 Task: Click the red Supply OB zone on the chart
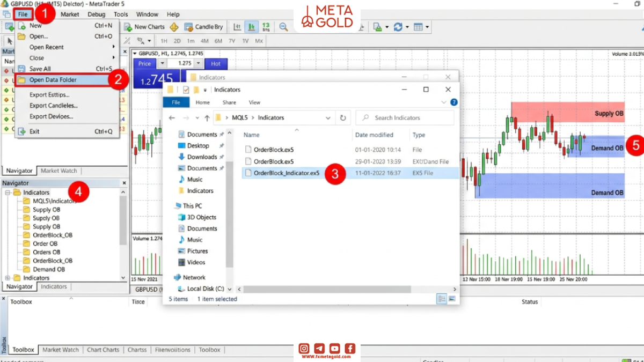(568, 112)
